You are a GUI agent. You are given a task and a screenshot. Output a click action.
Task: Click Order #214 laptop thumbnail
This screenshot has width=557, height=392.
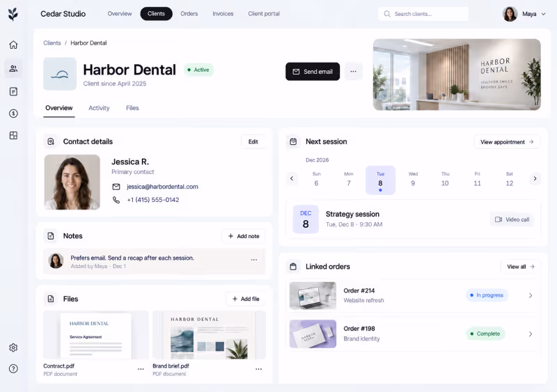(x=313, y=295)
